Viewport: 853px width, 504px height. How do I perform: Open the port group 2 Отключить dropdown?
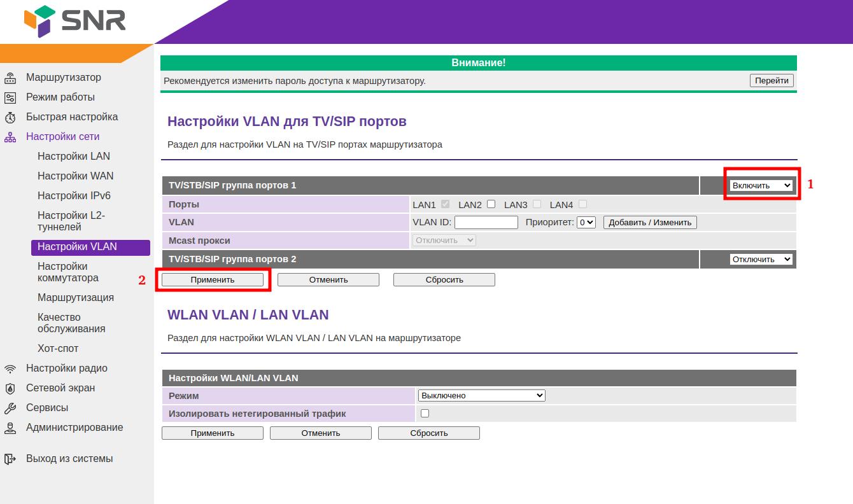click(x=761, y=259)
